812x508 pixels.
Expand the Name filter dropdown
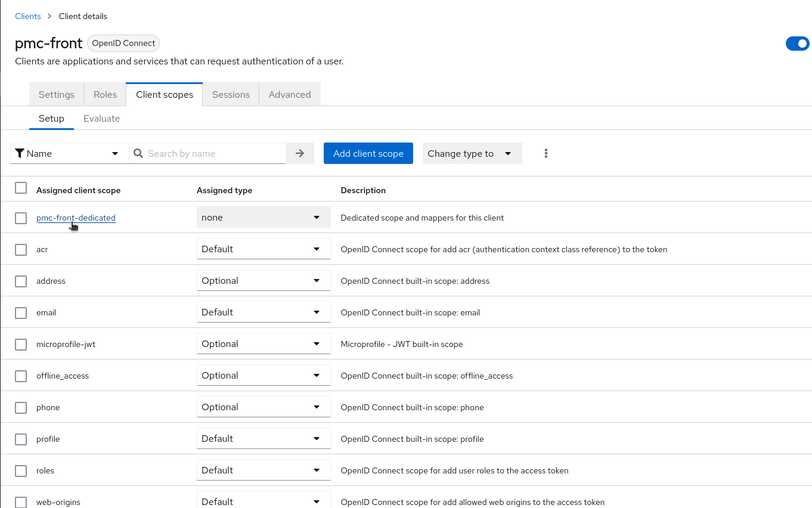tap(69, 153)
